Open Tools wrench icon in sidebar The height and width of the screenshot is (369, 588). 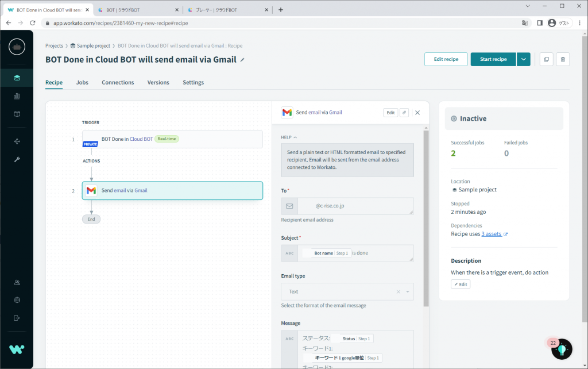[x=17, y=160]
